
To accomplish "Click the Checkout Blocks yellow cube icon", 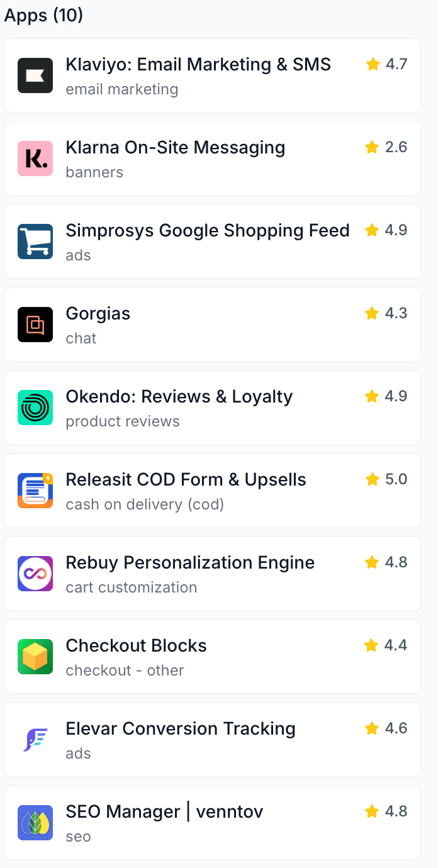I will 35,657.
